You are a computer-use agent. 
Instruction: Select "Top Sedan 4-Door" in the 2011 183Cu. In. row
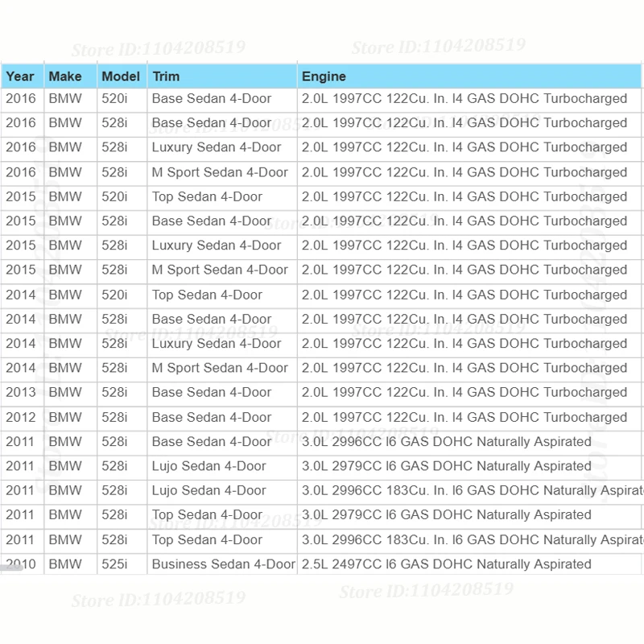point(207,539)
